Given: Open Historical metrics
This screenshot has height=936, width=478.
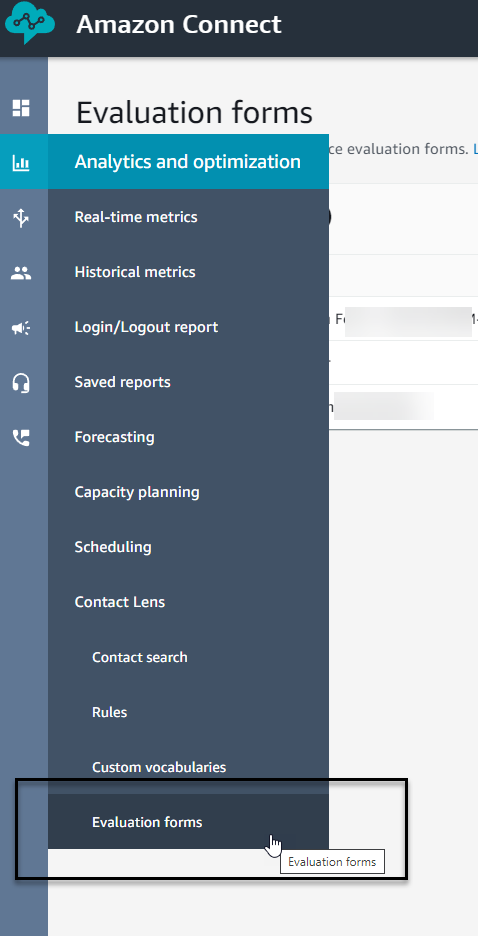Looking at the screenshot, I should click(188, 272).
